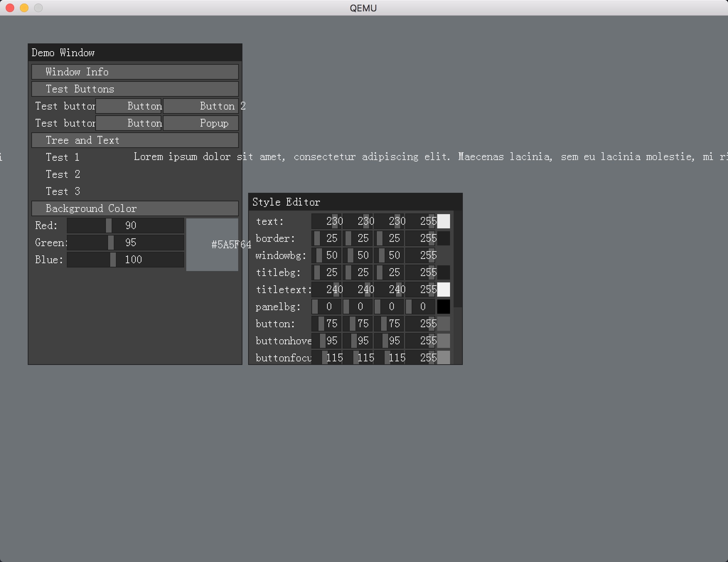Expand the Test 2 tree node
The width and height of the screenshot is (728, 562).
62,174
